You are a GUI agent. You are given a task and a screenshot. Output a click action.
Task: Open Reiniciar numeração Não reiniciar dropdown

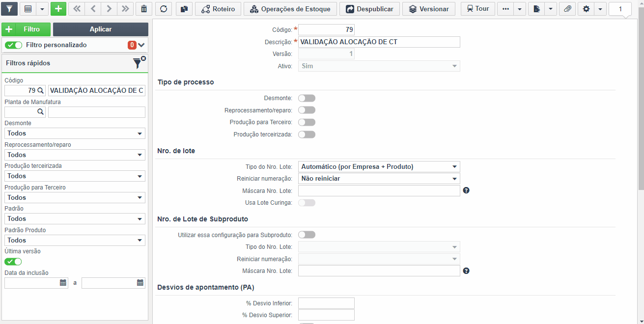pyautogui.click(x=379, y=179)
